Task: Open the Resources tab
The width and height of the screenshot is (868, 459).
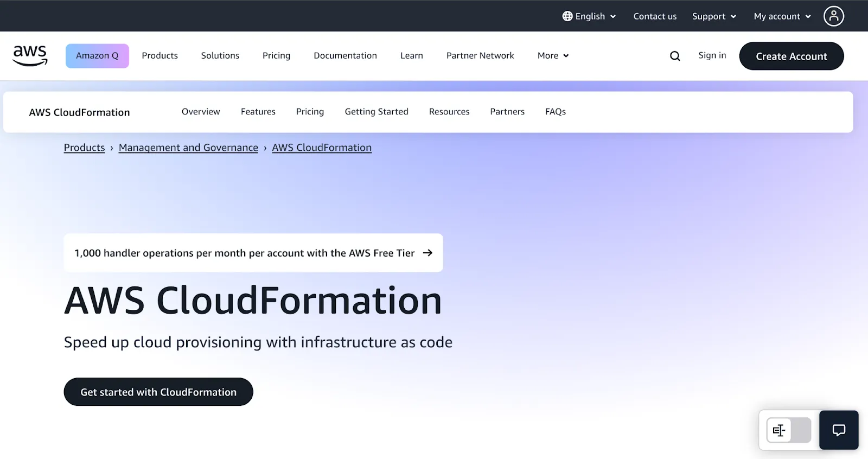Action: [x=449, y=111]
